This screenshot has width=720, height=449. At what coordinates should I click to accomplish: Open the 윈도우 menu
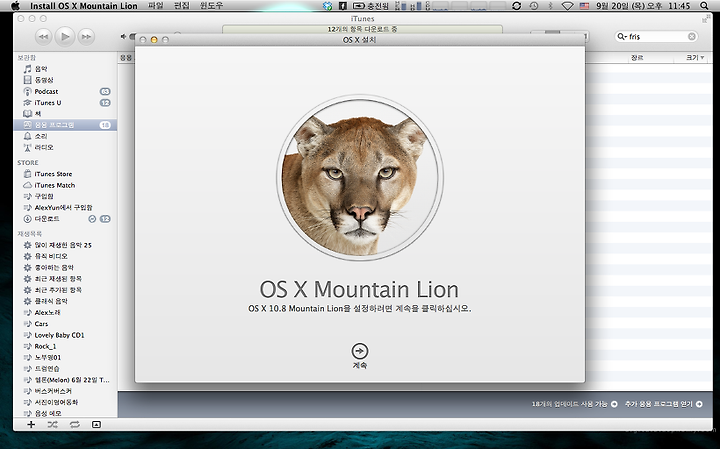tap(211, 6)
